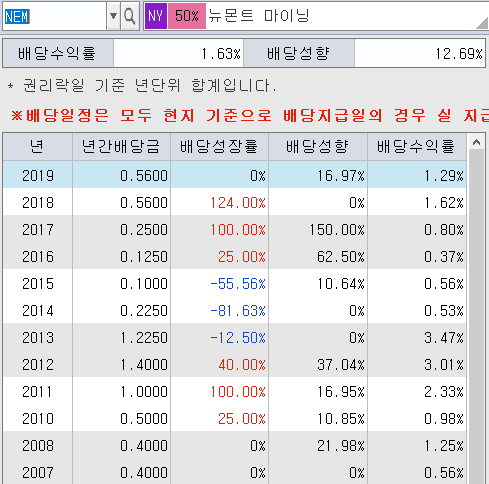Select the 2015 row year cell

coord(38,284)
